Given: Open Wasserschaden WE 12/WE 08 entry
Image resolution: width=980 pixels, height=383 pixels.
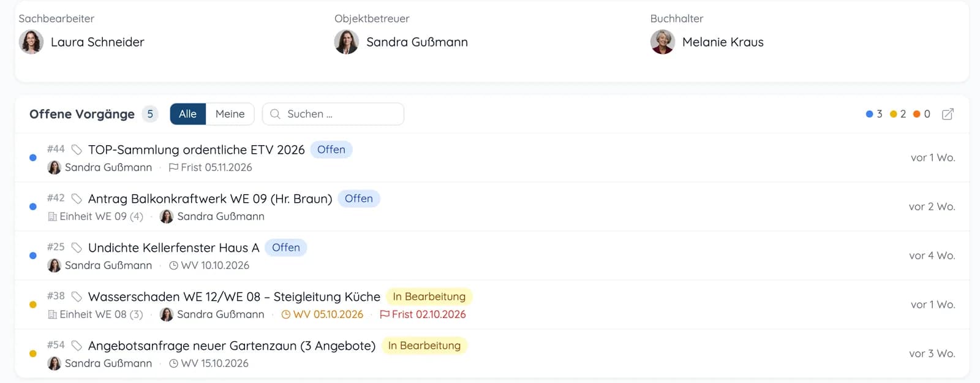Looking at the screenshot, I should (x=234, y=297).
